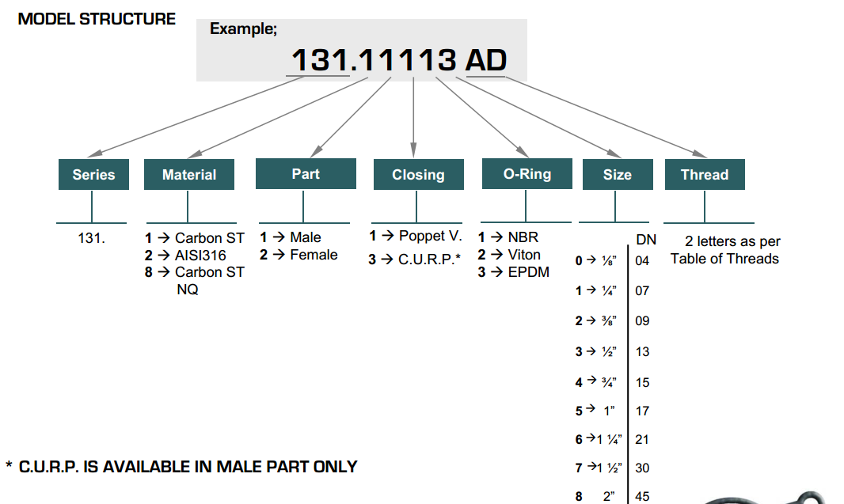Select the Carbon ST NQ option

[x=195, y=280]
